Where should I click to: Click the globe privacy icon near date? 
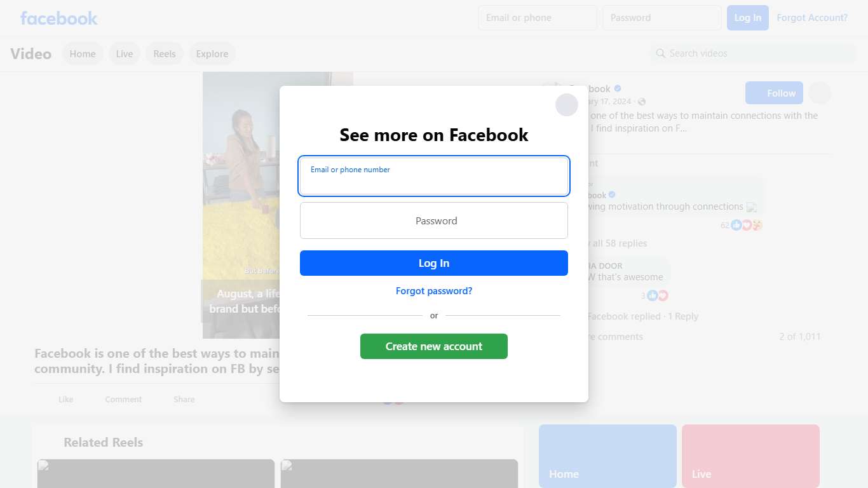click(642, 102)
